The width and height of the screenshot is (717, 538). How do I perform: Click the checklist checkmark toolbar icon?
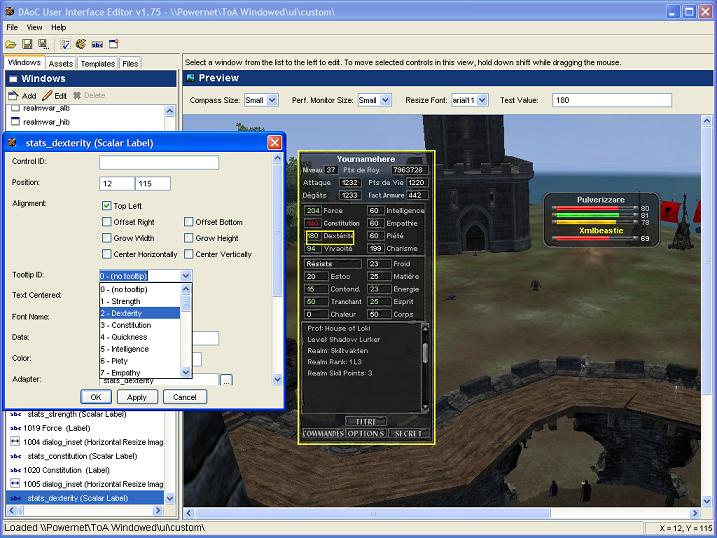click(65, 44)
